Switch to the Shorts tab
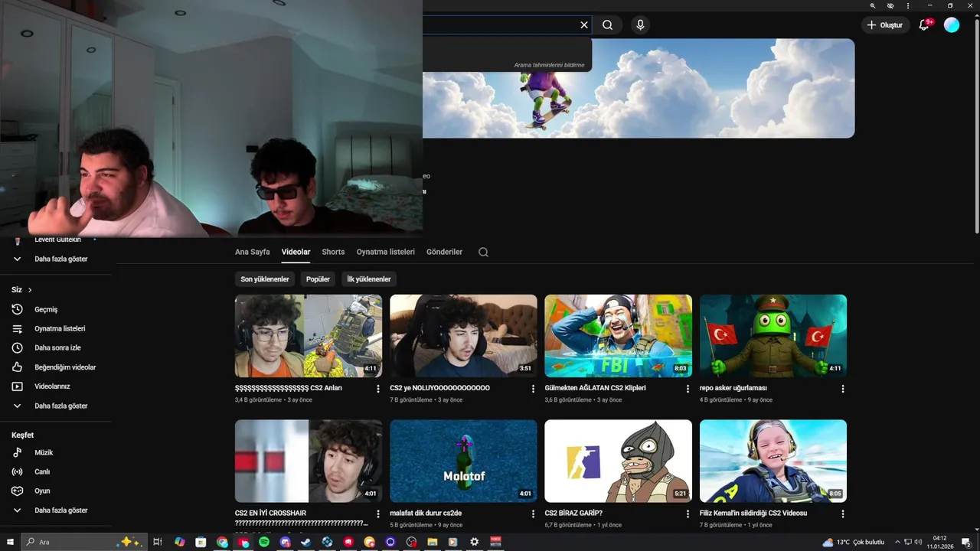Image resolution: width=980 pixels, height=551 pixels. tap(333, 252)
